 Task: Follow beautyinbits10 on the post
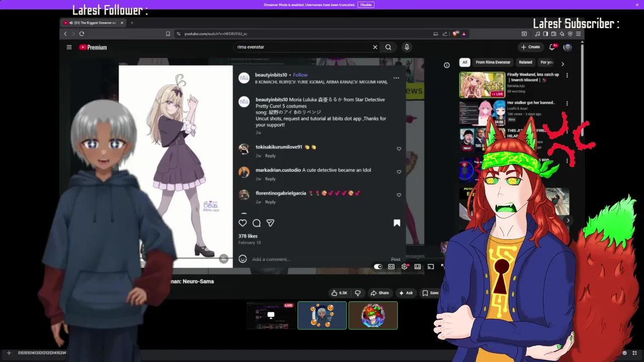pyautogui.click(x=300, y=75)
